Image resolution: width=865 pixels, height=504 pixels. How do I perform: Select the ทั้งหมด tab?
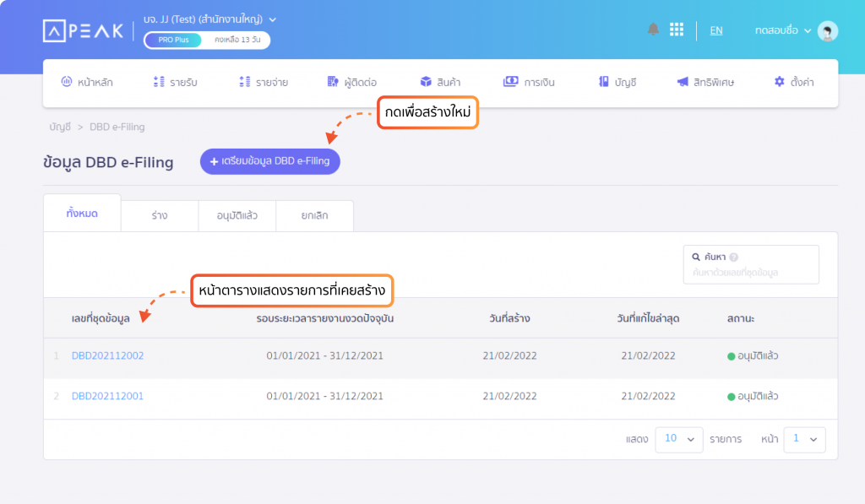[x=82, y=214]
